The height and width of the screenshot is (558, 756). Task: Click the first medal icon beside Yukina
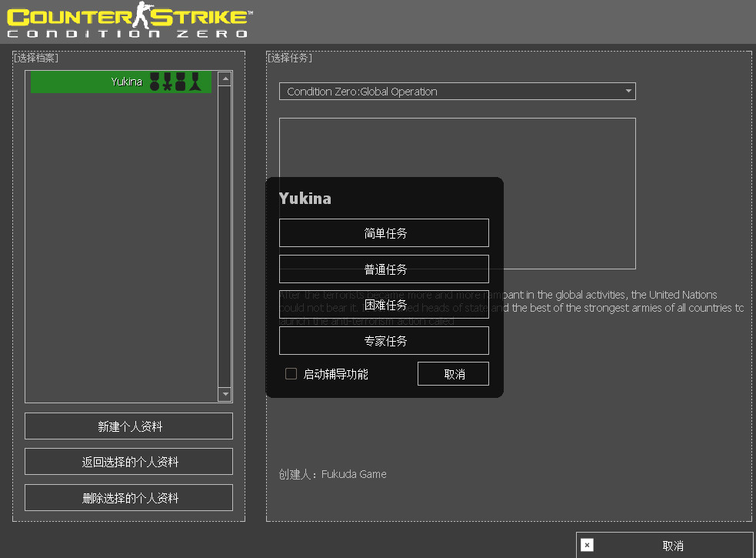point(155,81)
